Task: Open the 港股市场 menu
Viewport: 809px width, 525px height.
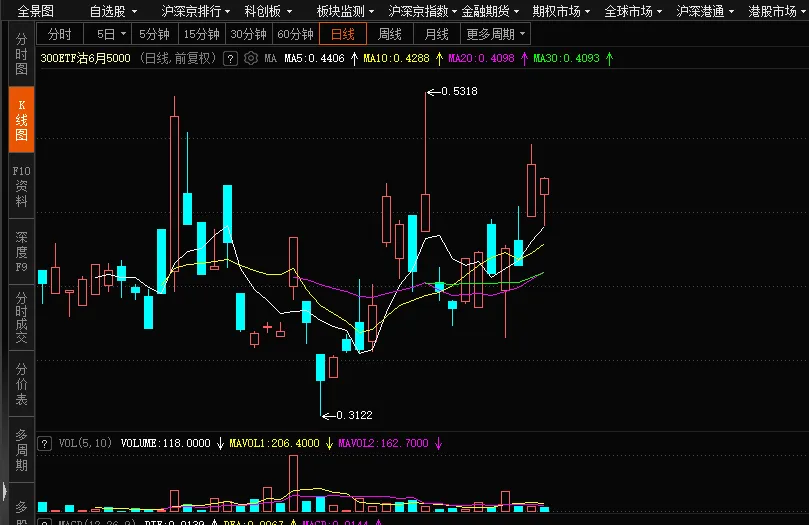Action: (776, 11)
